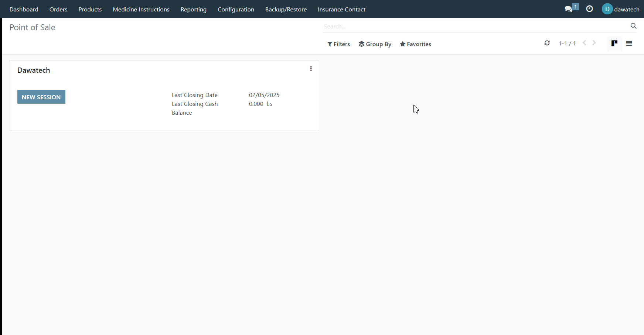Click the 1-1 / 1 pager counter
Screen dimensions: 644x335
tap(567, 44)
